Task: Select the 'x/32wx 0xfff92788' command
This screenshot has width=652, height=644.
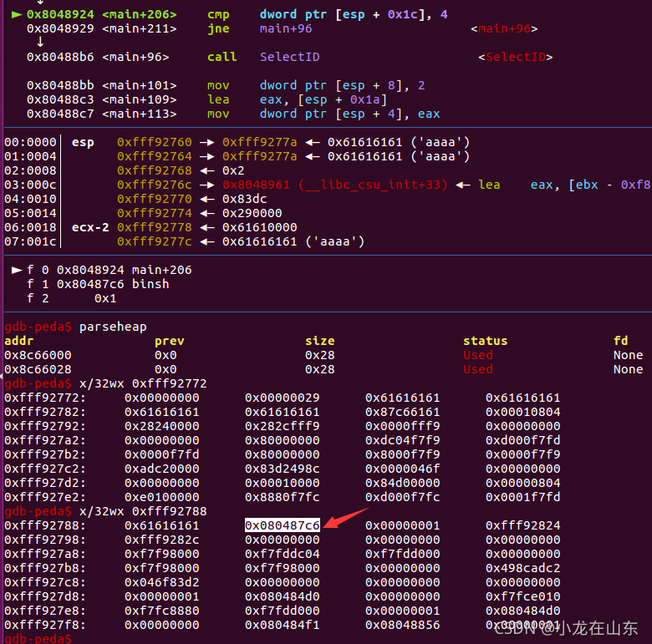Action: 143,511
